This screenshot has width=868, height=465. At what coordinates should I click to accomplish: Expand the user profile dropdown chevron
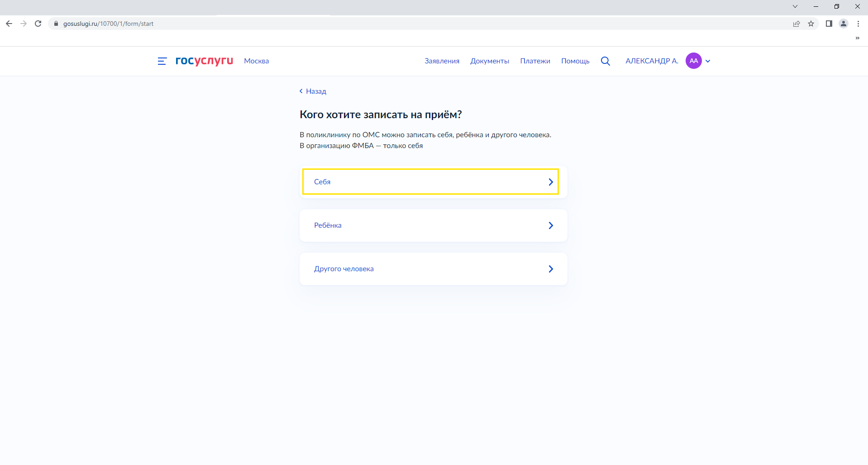pyautogui.click(x=708, y=61)
